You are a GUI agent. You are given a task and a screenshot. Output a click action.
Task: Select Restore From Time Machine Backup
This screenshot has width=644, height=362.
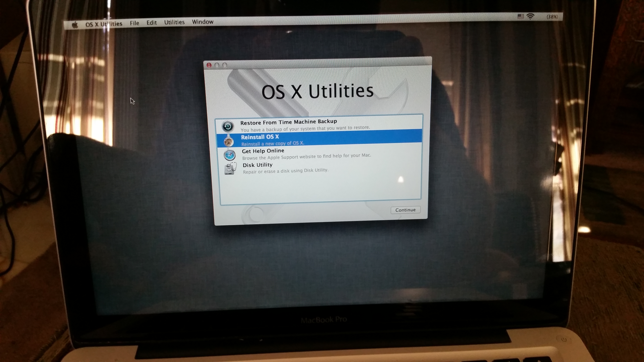tap(319, 125)
